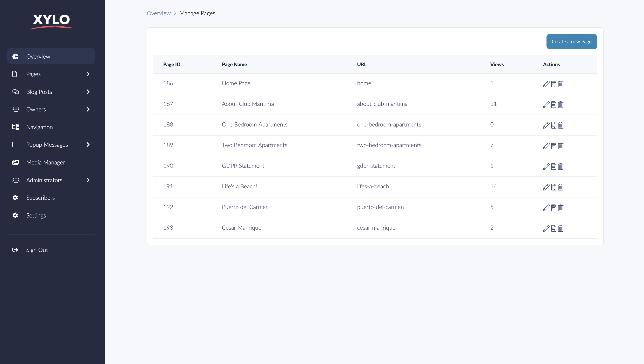This screenshot has width=644, height=364.
Task: Expand the Administrators submenu chevron
Action: pyautogui.click(x=88, y=180)
